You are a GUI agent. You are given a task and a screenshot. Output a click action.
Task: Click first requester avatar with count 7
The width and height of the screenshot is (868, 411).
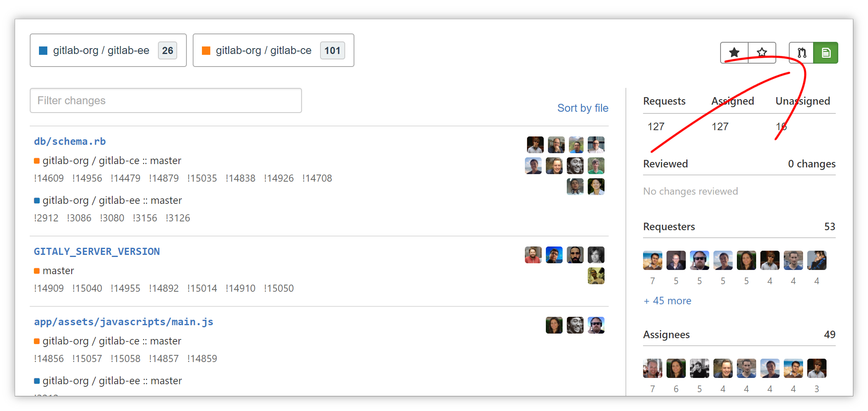(653, 260)
